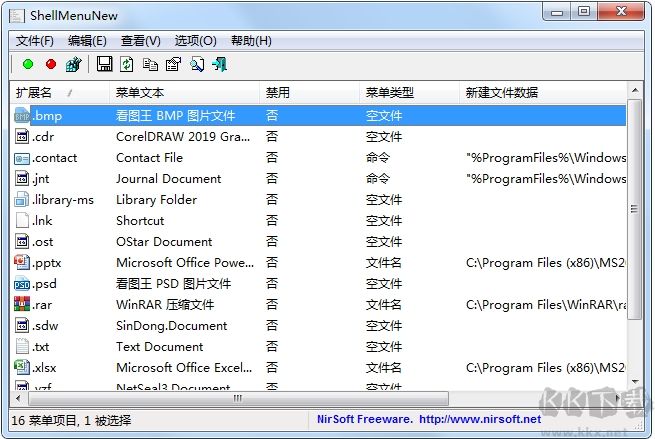Viewport: 655px width, 439px height.
Task: Select the OStar Document entry
Action: [x=164, y=241]
